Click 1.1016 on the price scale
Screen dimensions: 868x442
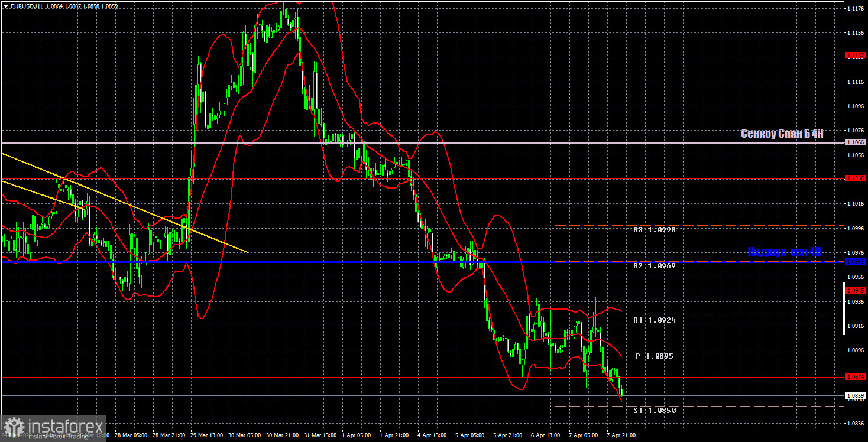[x=856, y=204]
